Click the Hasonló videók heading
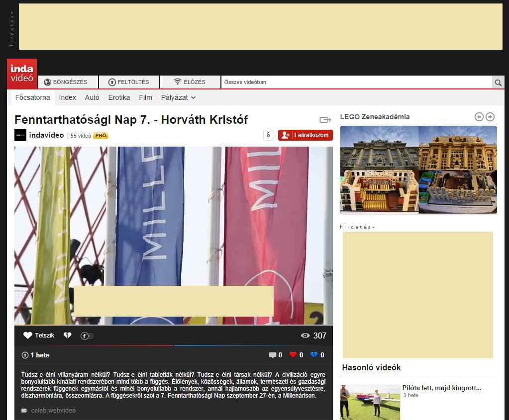 click(x=371, y=367)
